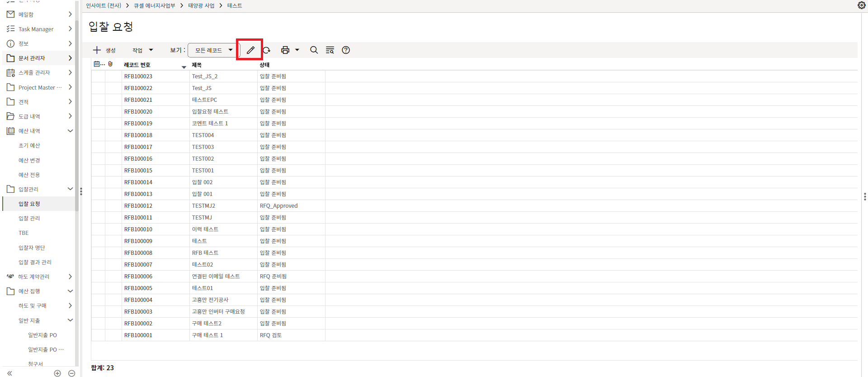
Task: Click the refresh icon in the toolbar
Action: tap(267, 50)
